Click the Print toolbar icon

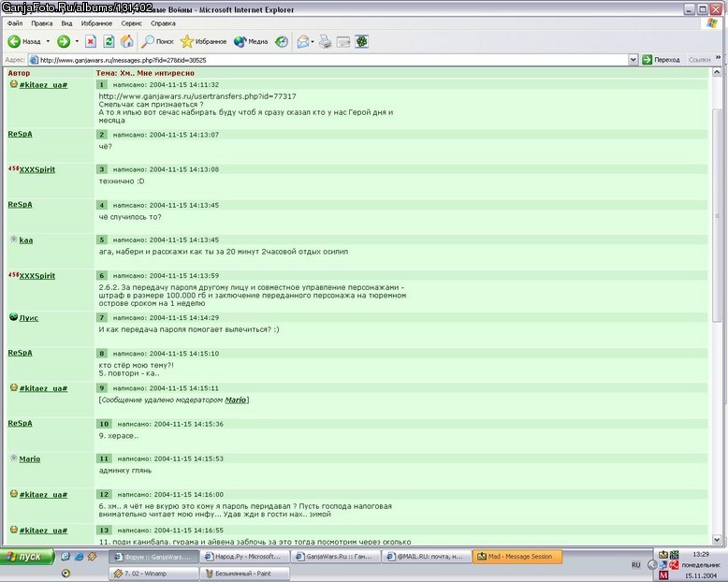[x=325, y=42]
